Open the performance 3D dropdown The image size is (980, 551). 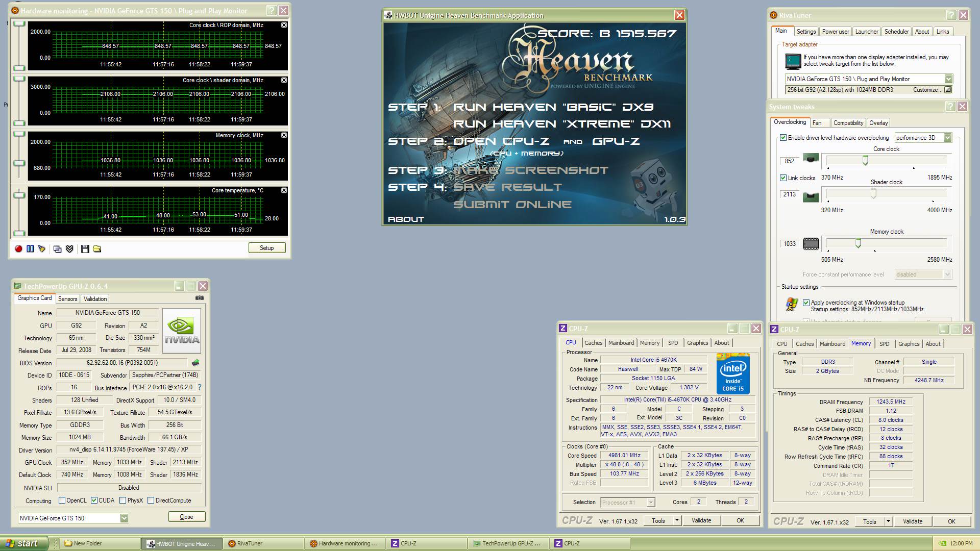coord(947,138)
